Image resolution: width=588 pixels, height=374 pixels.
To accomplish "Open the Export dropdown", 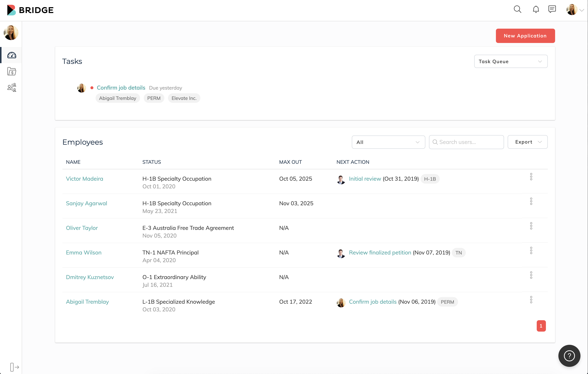I will click(528, 142).
